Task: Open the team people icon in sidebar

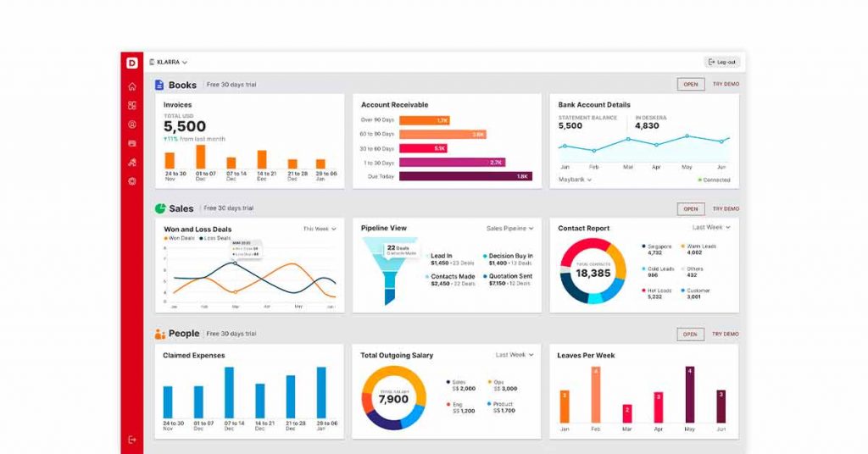Action: pyautogui.click(x=131, y=162)
